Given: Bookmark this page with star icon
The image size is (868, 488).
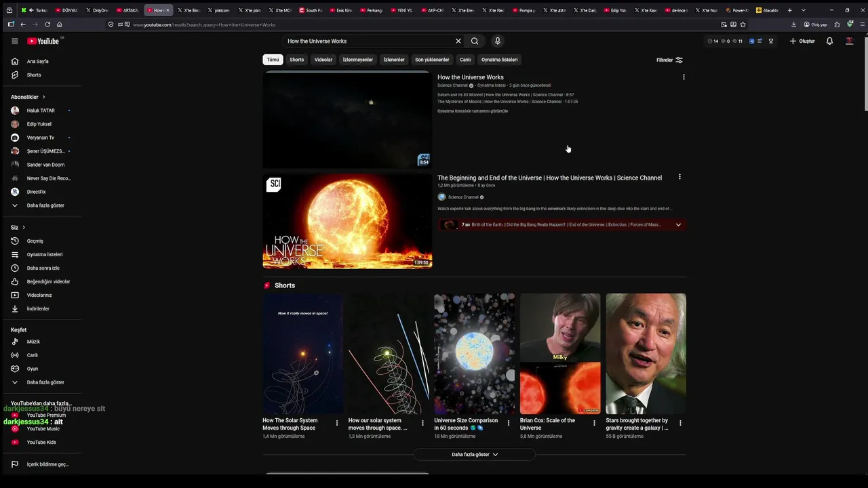Looking at the screenshot, I should [x=743, y=24].
